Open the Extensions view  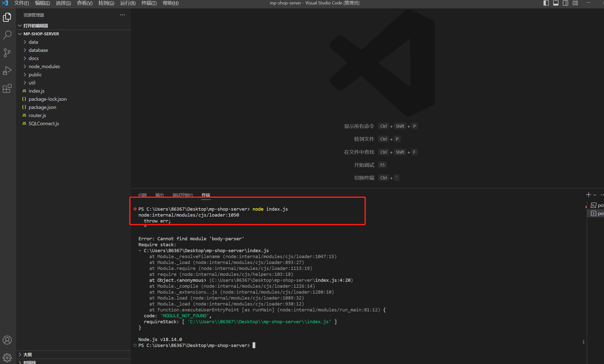coord(7,88)
